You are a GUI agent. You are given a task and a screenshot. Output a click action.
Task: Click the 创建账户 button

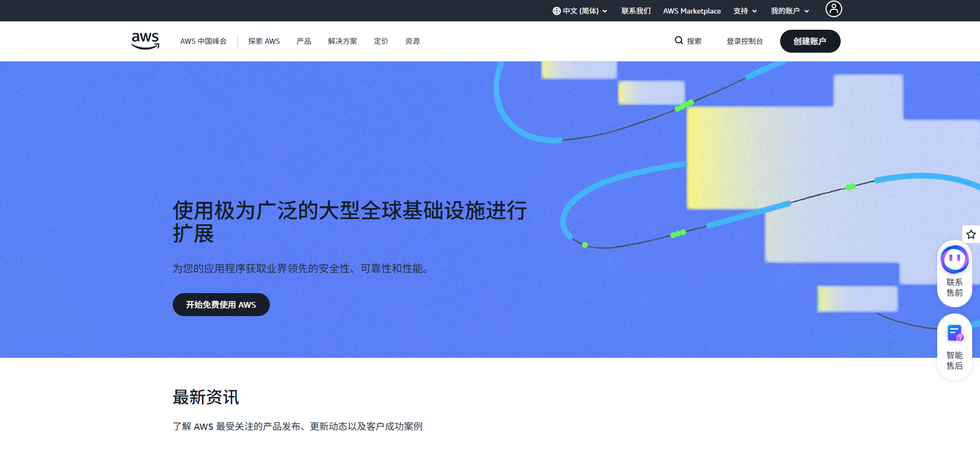click(x=810, y=41)
